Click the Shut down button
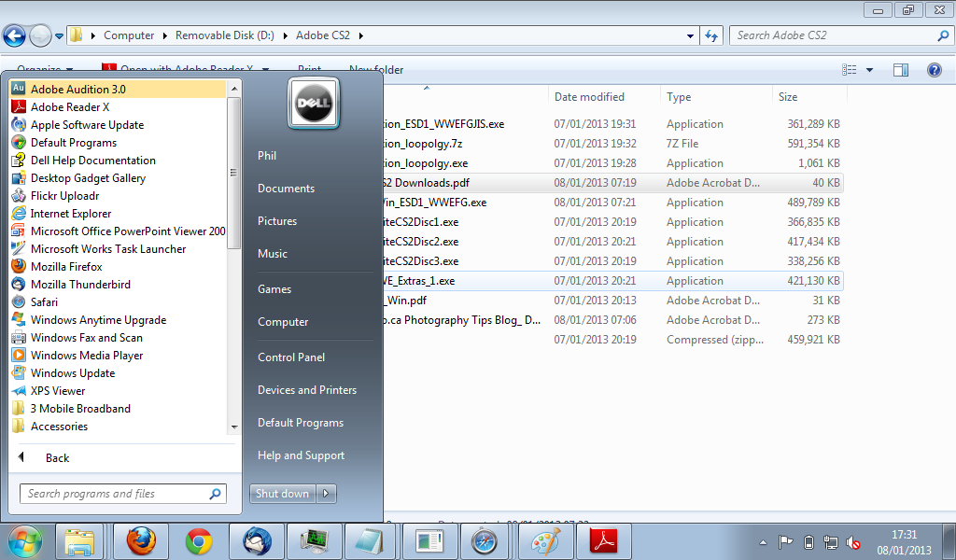The width and height of the screenshot is (956, 560). pos(282,494)
